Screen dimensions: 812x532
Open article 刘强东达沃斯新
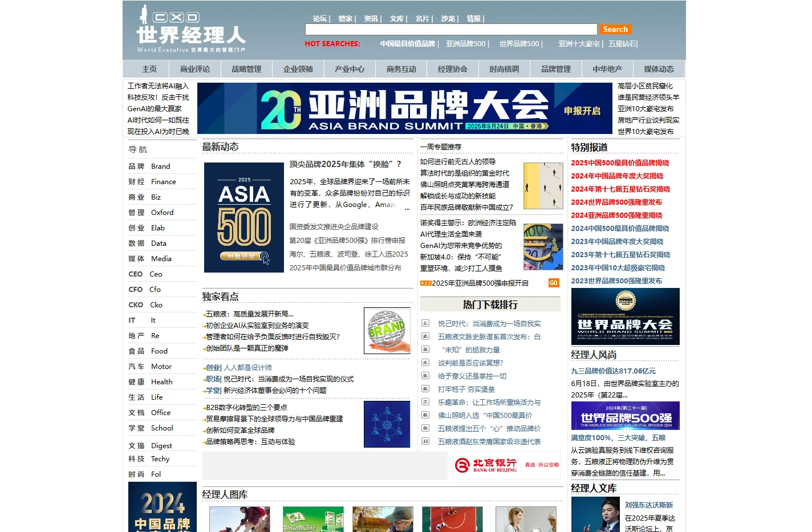(x=649, y=505)
